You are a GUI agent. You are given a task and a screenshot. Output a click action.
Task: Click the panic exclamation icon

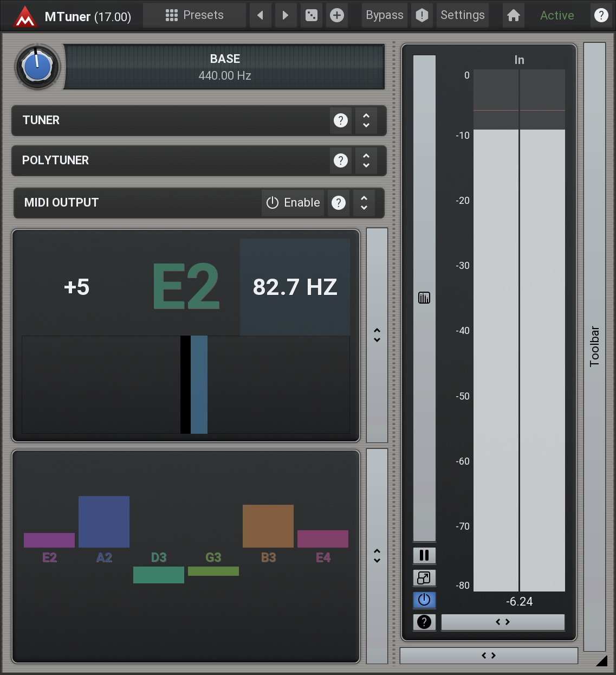click(x=422, y=15)
